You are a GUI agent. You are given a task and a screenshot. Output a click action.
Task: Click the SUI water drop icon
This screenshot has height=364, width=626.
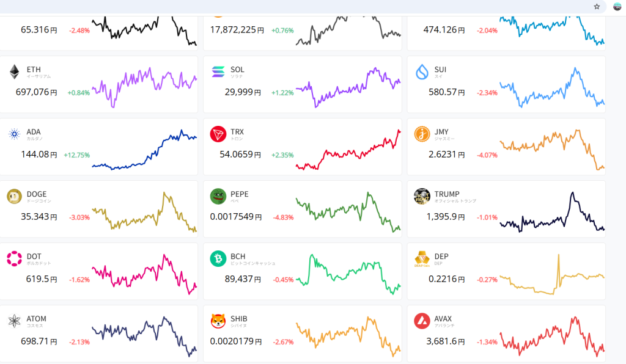[x=422, y=72]
